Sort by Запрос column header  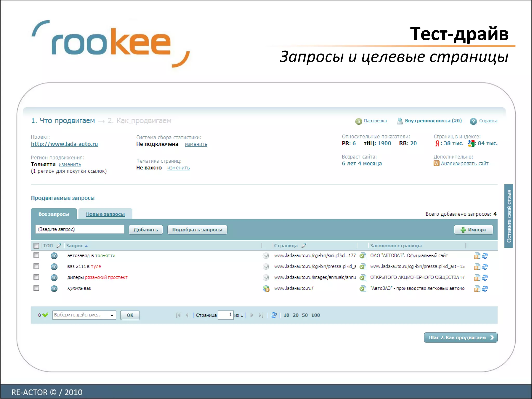[x=77, y=246]
